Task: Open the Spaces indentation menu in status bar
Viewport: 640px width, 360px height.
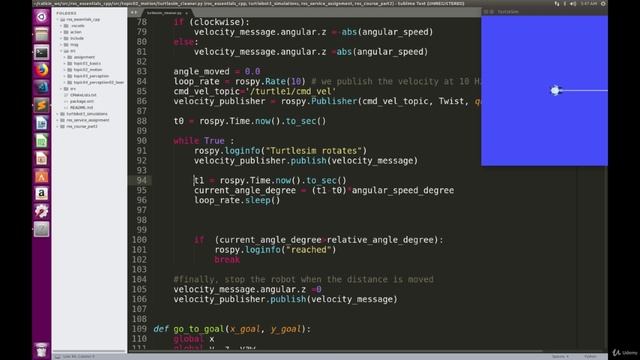Action: (560, 356)
